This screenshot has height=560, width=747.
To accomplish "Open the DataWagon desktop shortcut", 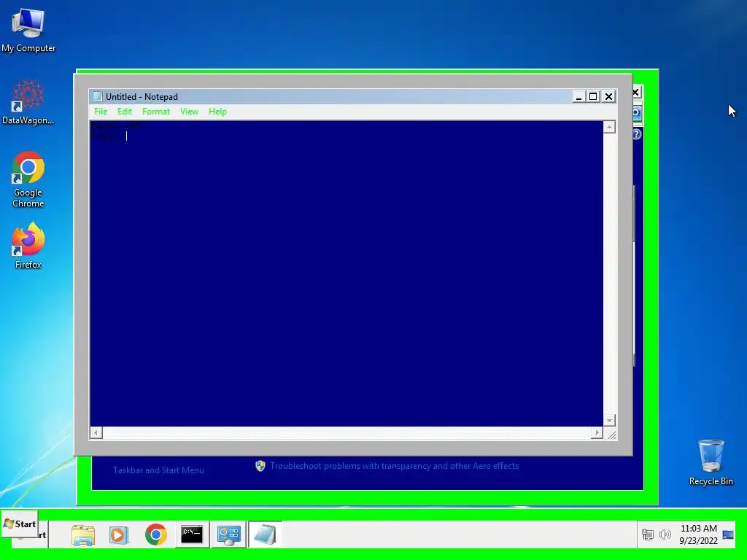I will point(28,102).
